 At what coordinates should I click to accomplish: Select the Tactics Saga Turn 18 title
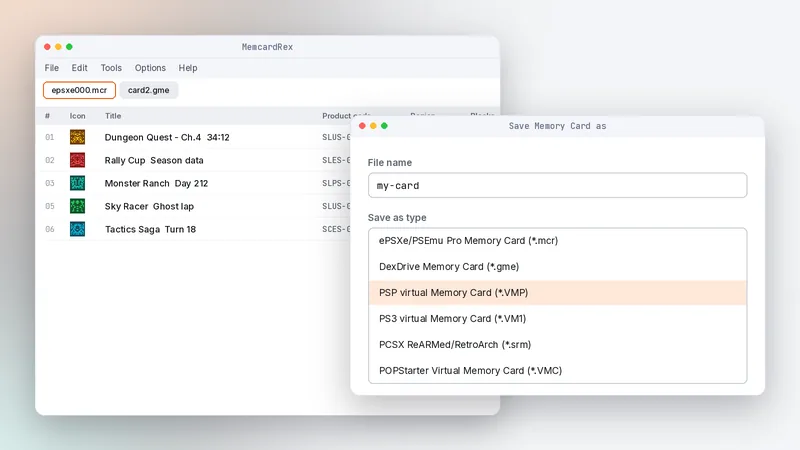tap(151, 229)
